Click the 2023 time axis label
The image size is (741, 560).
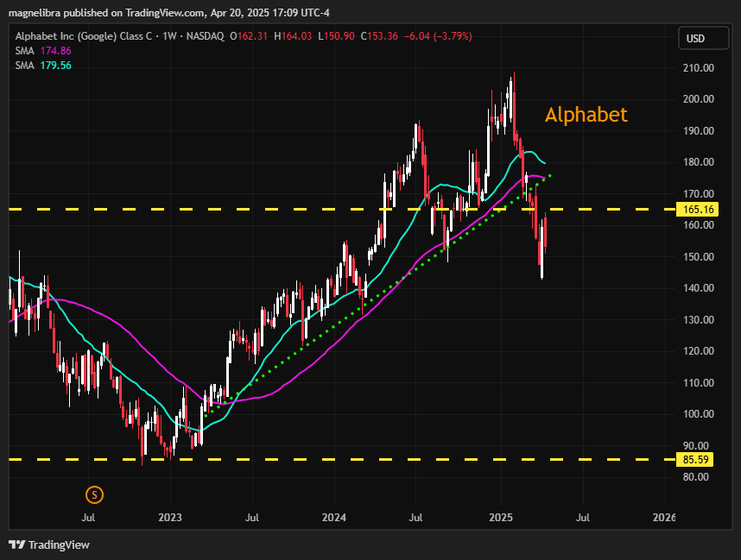point(170,518)
